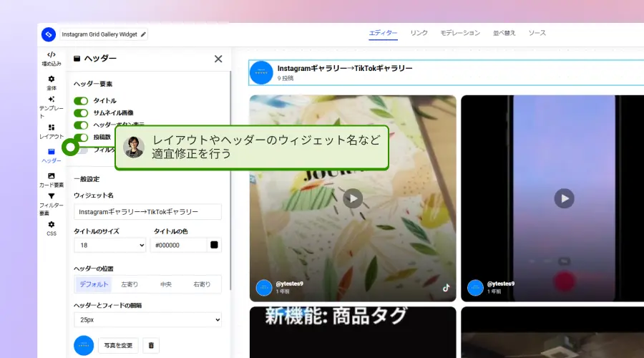
Task: Click TikTok icon on first card
Action: [x=446, y=288]
